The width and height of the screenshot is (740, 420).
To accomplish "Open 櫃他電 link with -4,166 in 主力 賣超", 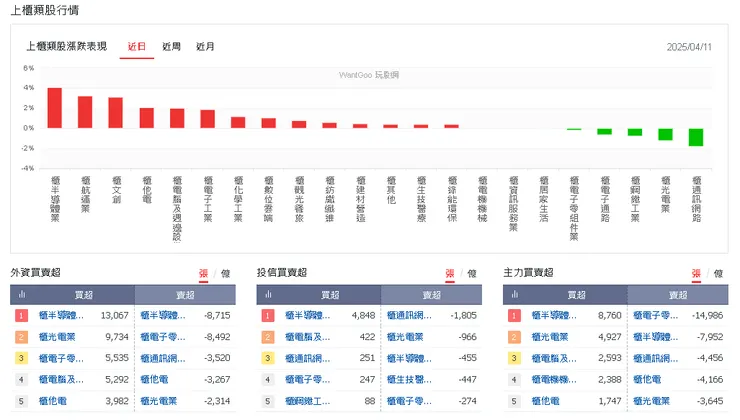I will [x=647, y=379].
